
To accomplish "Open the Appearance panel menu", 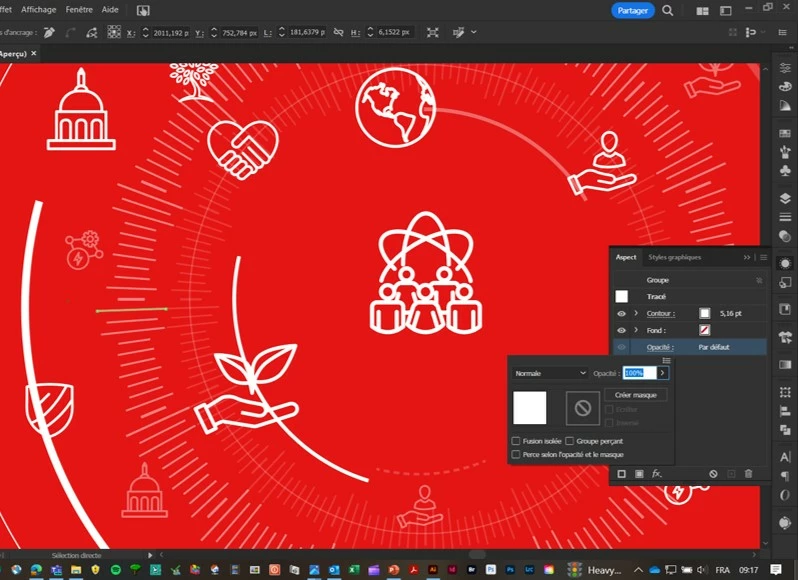I will (x=763, y=257).
